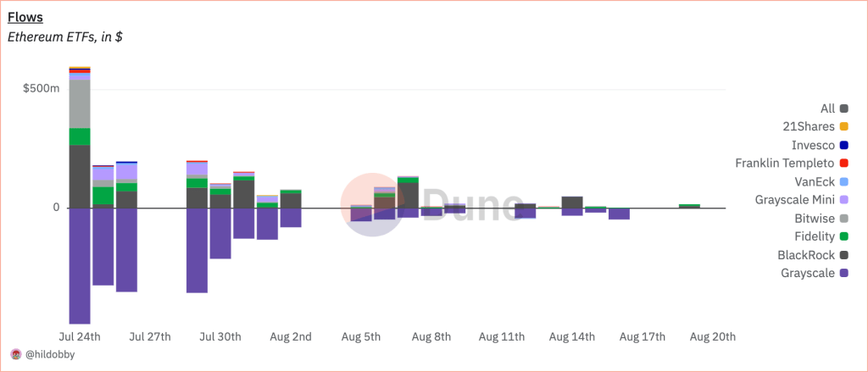Toggle the Bitwise legend swatch
This screenshot has height=372, width=868.
click(844, 218)
